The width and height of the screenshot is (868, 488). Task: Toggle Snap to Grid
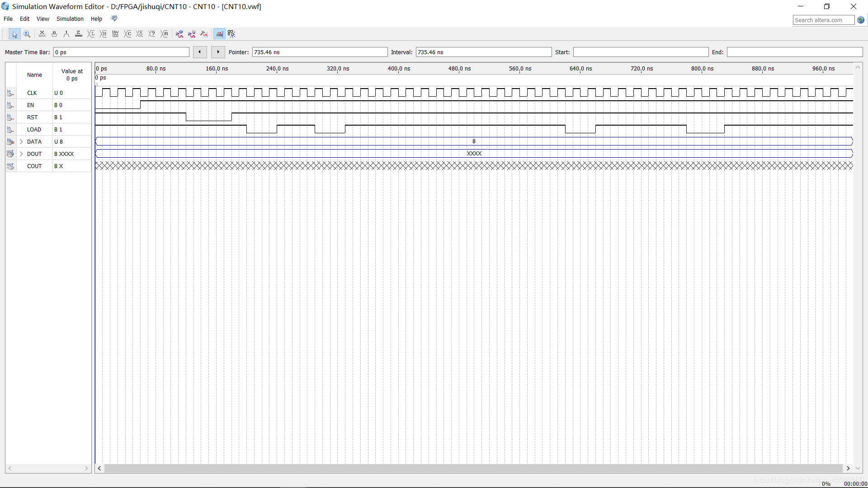[219, 34]
